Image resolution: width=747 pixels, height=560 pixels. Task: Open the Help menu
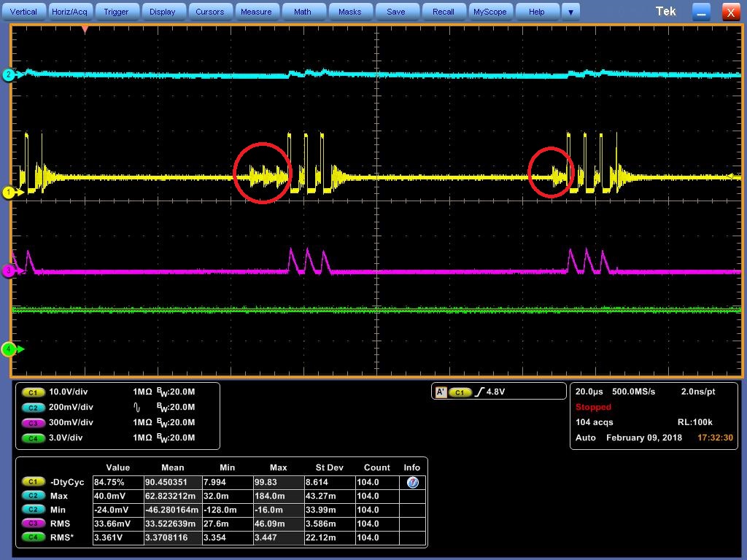536,12
